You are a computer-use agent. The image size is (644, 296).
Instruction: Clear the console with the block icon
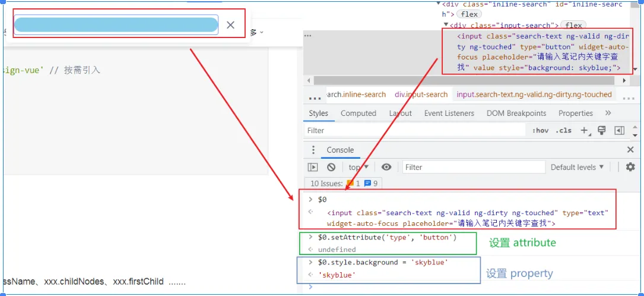point(331,167)
